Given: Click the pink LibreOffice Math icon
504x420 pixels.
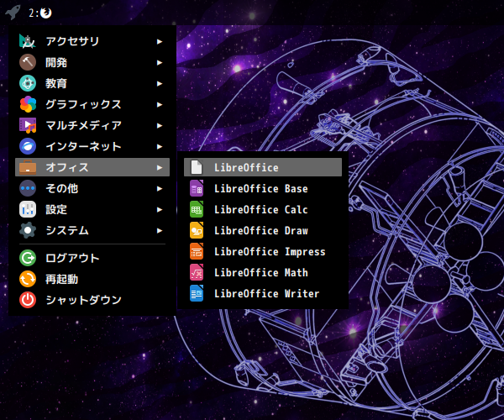Looking at the screenshot, I should (x=197, y=272).
